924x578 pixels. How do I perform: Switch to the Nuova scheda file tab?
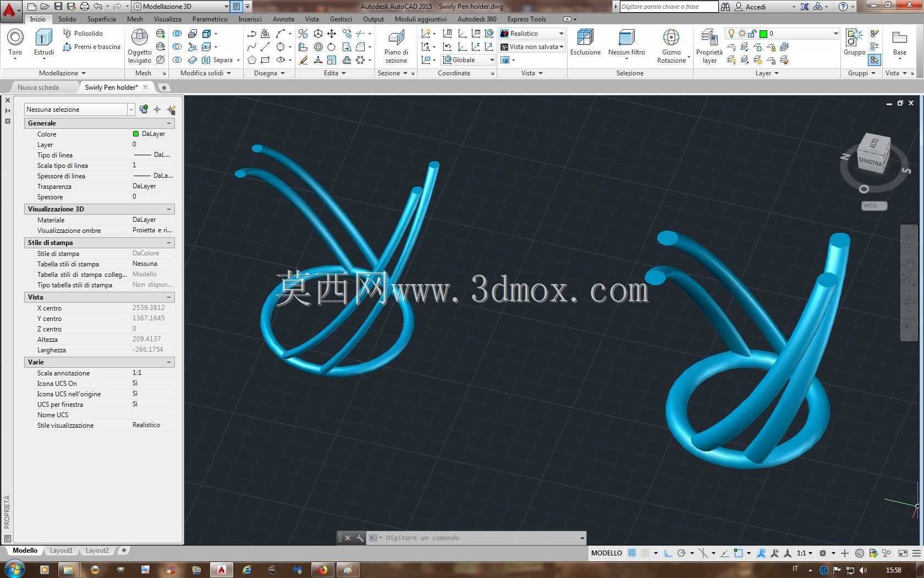pyautogui.click(x=38, y=87)
